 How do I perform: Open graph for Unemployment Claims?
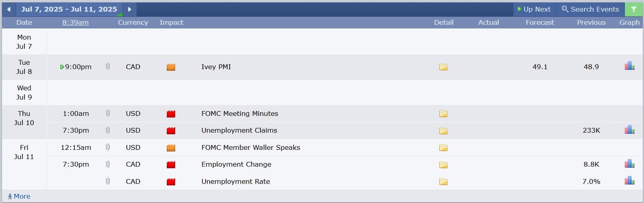(x=630, y=129)
